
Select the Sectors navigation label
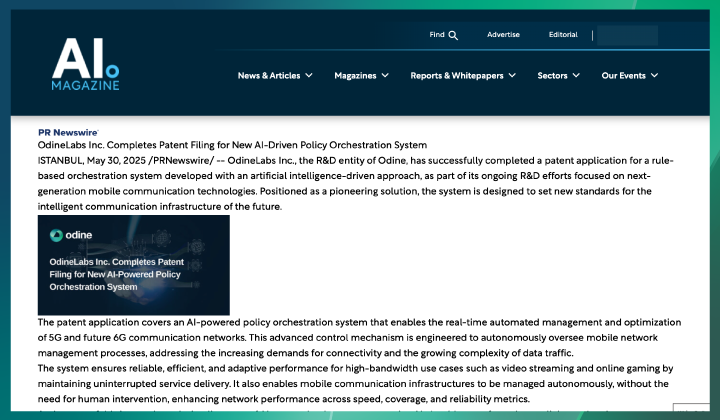pyautogui.click(x=552, y=75)
